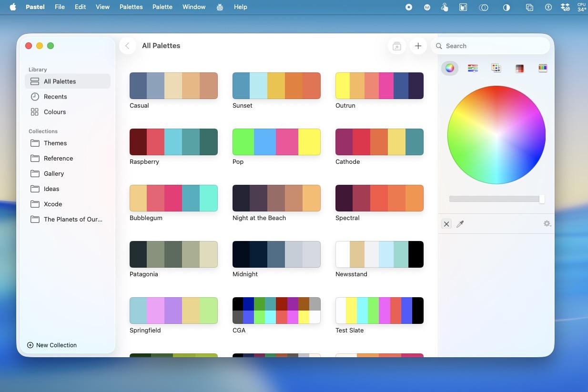Click the Themes collection name

[x=55, y=143]
